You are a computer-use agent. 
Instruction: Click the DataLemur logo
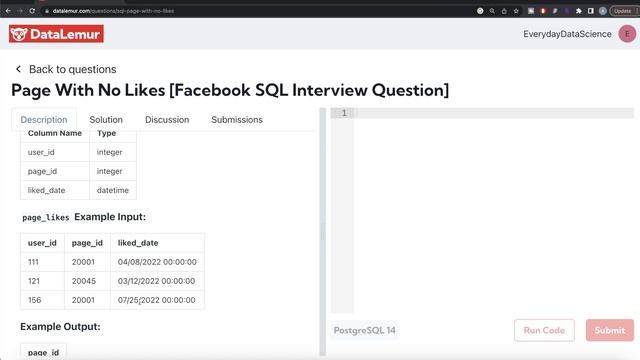pos(56,34)
